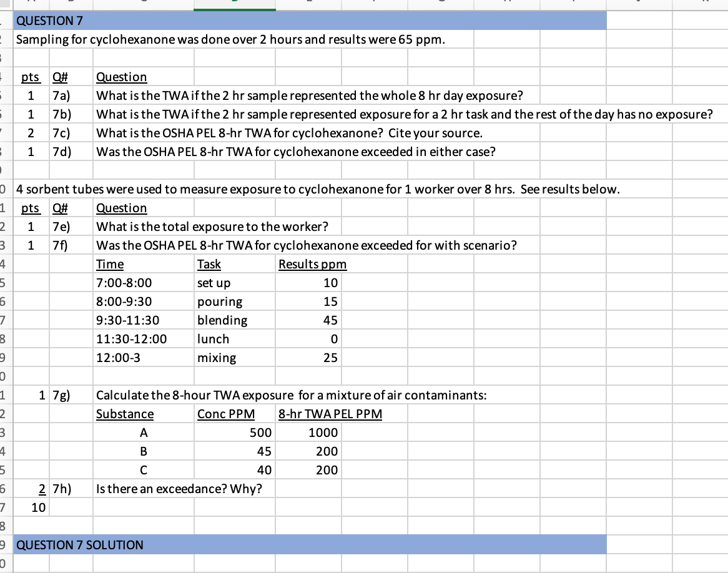Click the 'mixing' task cell
728x573 pixels.
click(x=235, y=358)
